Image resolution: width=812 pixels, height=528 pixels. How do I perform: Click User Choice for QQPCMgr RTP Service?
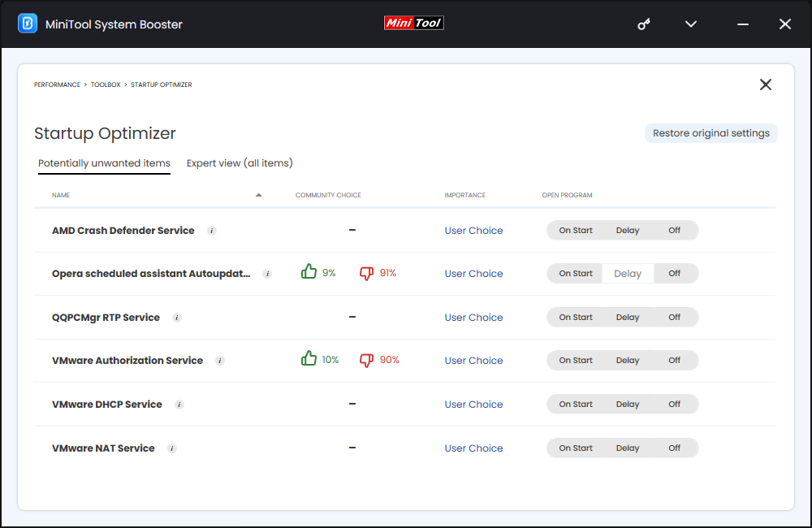click(473, 318)
